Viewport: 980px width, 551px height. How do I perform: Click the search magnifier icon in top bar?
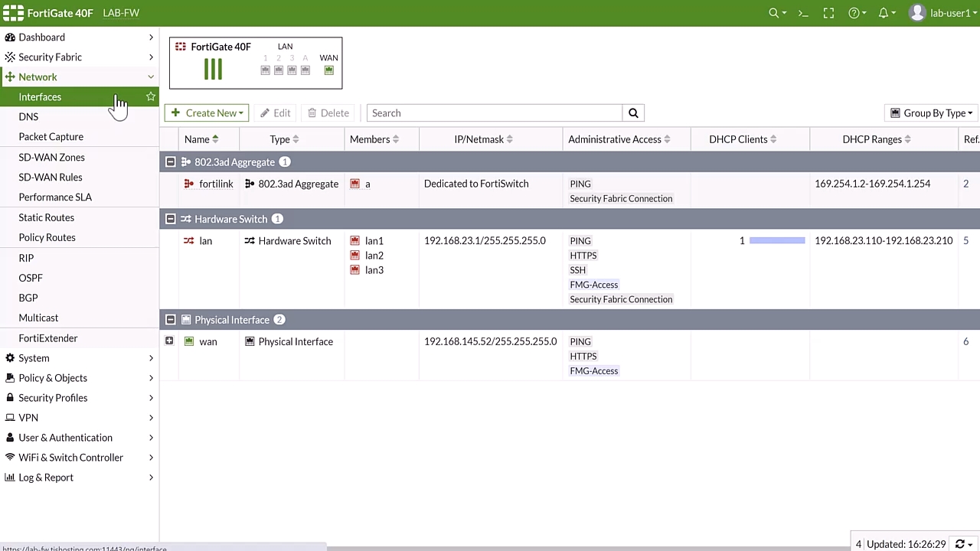click(774, 13)
